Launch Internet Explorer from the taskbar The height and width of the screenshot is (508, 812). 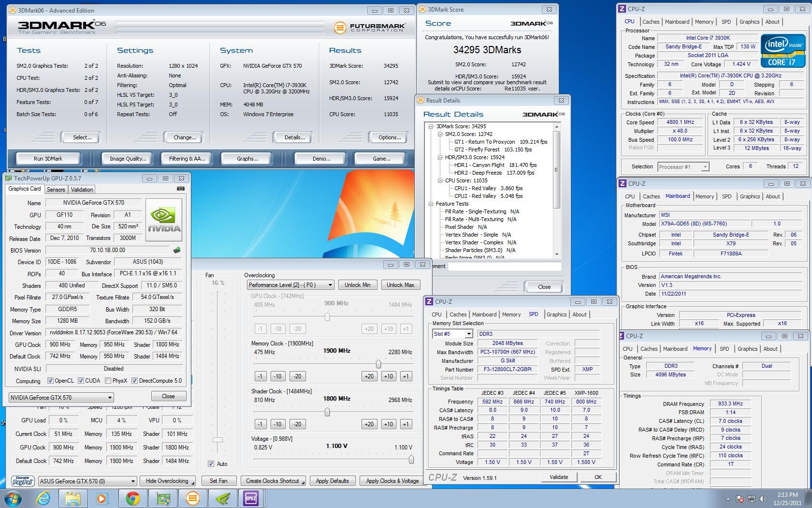click(43, 498)
